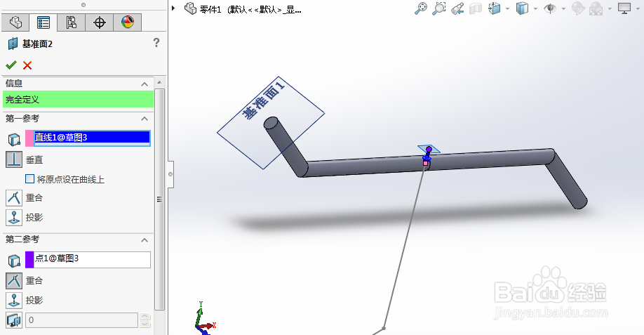Toggle the 垂直 perpendicular constraint button
Image resolution: width=644 pixels, height=335 pixels.
(x=14, y=159)
